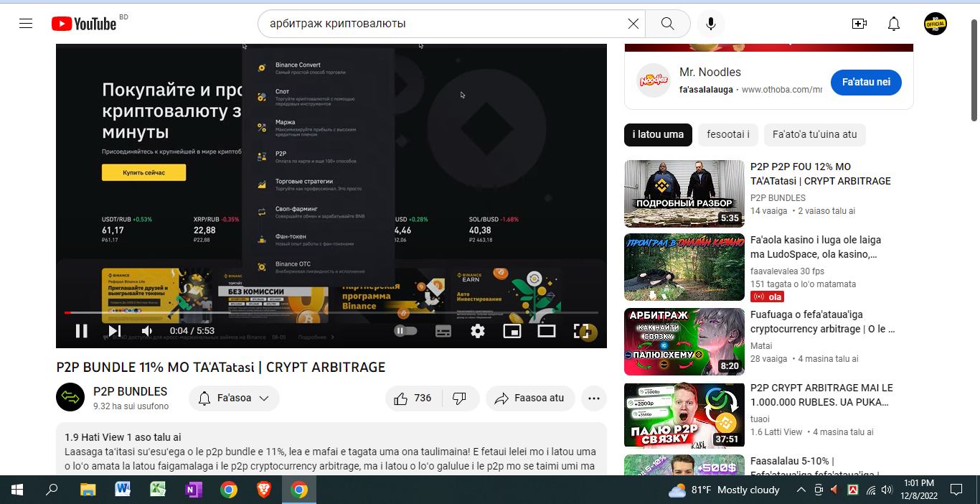The width and height of the screenshot is (980, 504).
Task: Open the 5:35 'ПОДРОБНЫЙ РАЗБОР' thumbnail
Action: 684,194
